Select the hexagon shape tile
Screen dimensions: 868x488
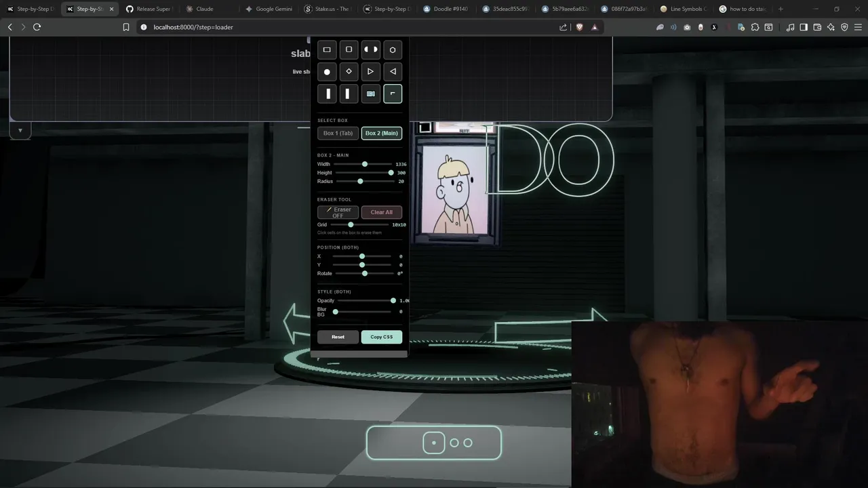393,49
